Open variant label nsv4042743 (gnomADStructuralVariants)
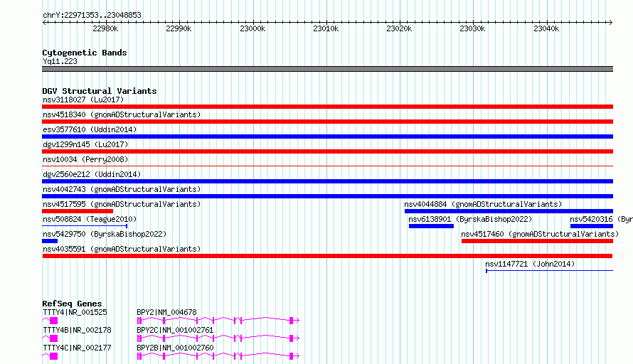The image size is (633, 364). [122, 189]
